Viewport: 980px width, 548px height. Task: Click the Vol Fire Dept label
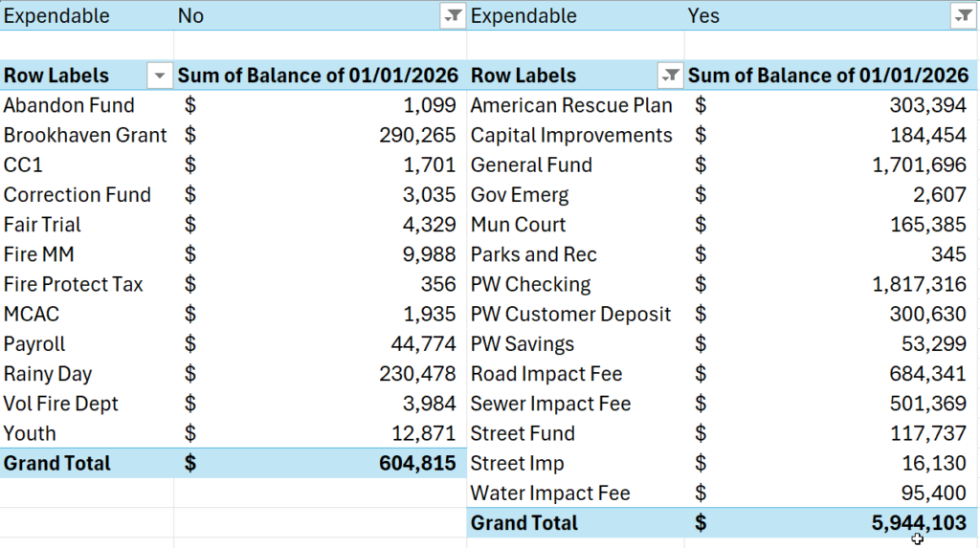point(61,404)
